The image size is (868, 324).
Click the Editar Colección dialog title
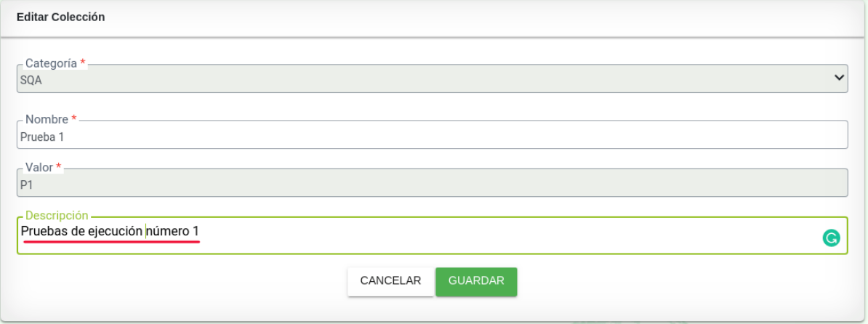pyautogui.click(x=60, y=17)
